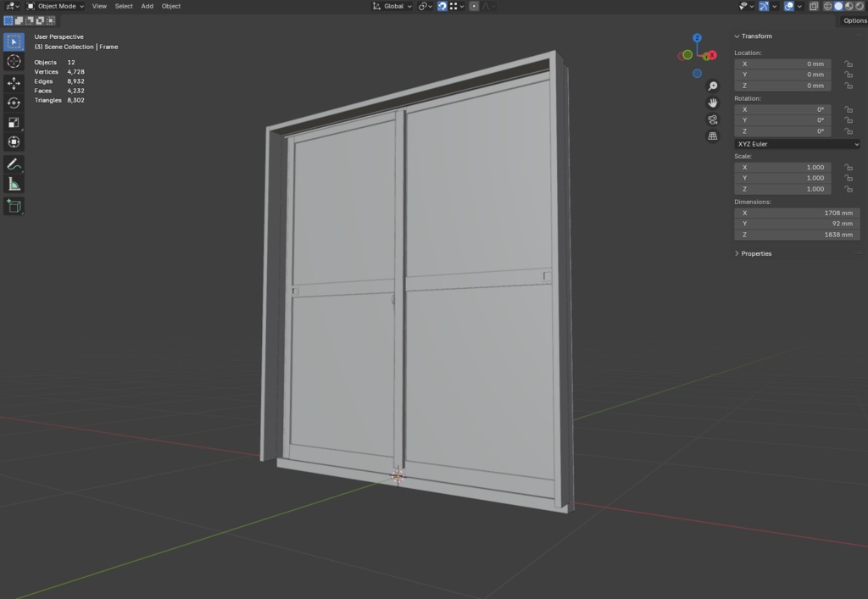Switch to material preview shading
The height and width of the screenshot is (599, 868).
click(849, 6)
